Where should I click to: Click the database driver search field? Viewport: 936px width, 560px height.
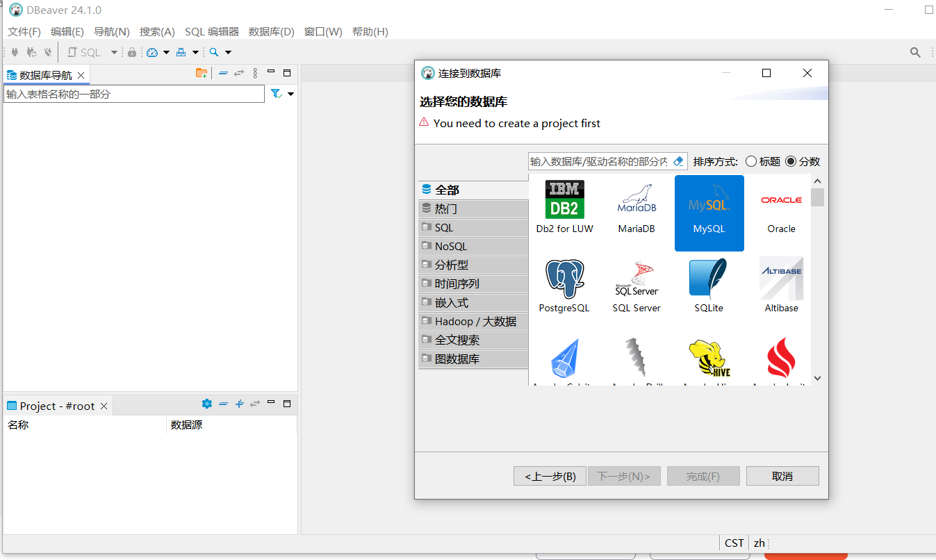click(x=599, y=161)
